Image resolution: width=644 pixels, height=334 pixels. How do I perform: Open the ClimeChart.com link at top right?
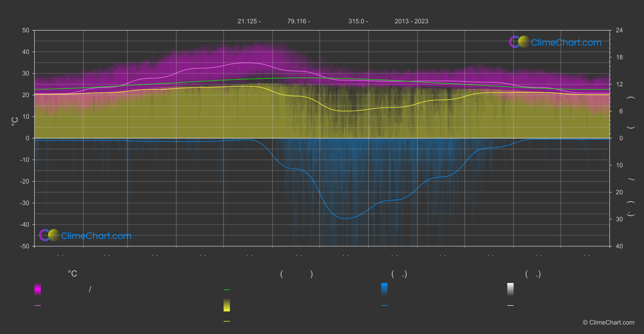566,43
